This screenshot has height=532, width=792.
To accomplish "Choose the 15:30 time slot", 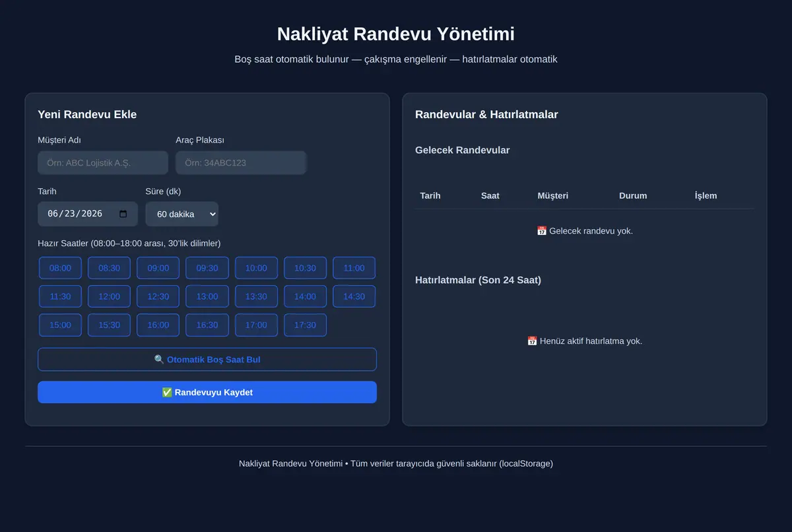I will (109, 325).
